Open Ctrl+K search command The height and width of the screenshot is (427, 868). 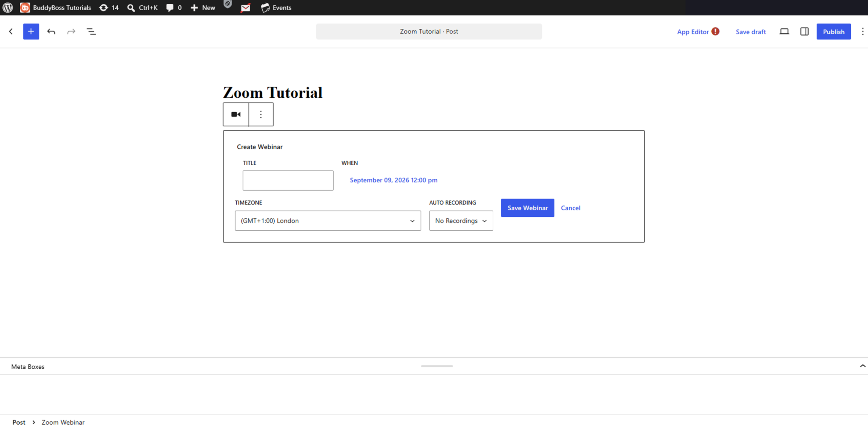142,7
